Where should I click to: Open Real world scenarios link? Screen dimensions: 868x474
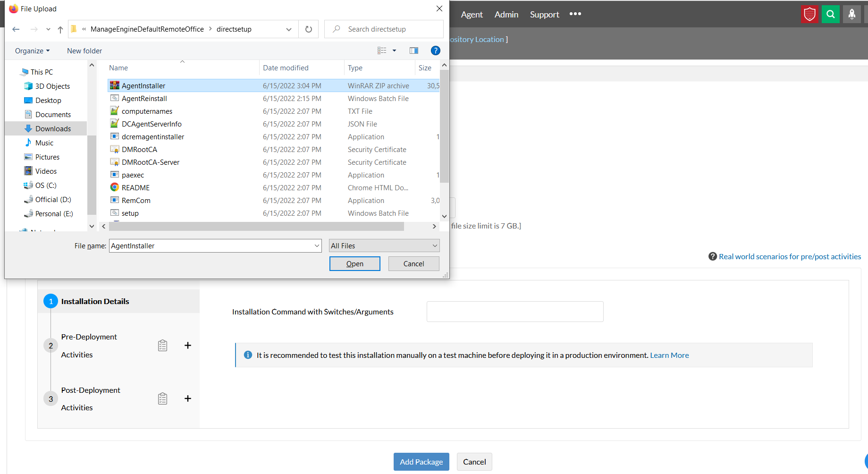790,256
